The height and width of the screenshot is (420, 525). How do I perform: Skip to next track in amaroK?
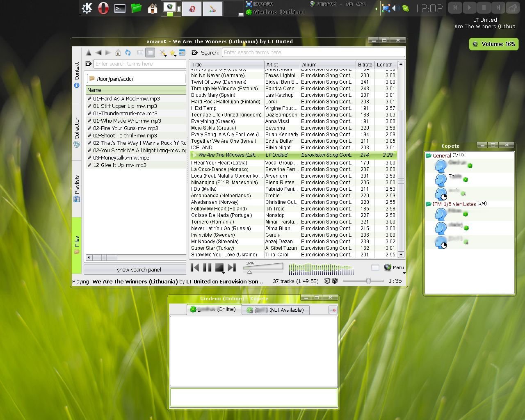point(232,268)
